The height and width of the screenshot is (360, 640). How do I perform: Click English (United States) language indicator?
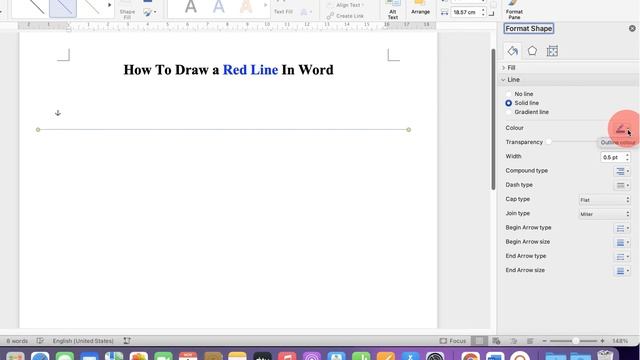pyautogui.click(x=83, y=341)
